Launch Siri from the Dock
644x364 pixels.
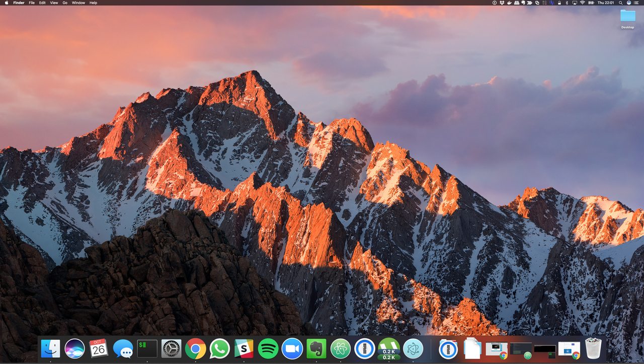tap(74, 348)
